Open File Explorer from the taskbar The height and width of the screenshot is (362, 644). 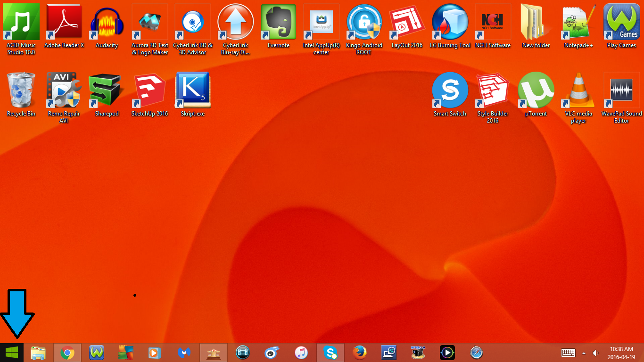click(38, 353)
